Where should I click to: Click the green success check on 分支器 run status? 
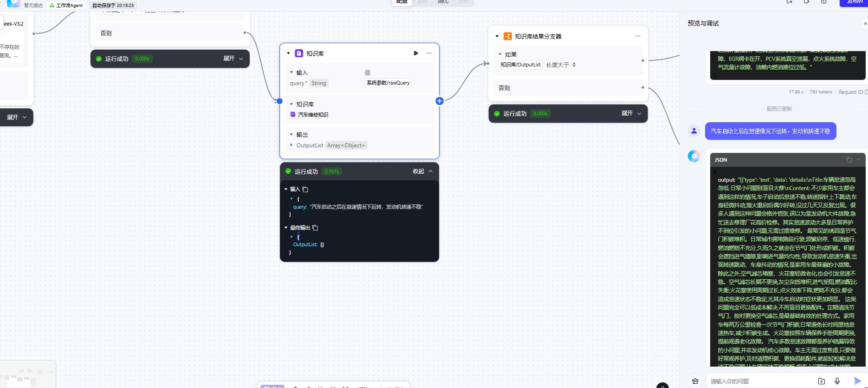click(497, 113)
